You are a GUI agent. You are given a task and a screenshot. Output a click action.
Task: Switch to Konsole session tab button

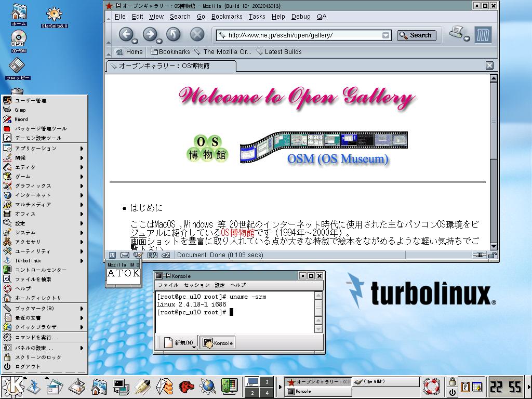pos(218,343)
